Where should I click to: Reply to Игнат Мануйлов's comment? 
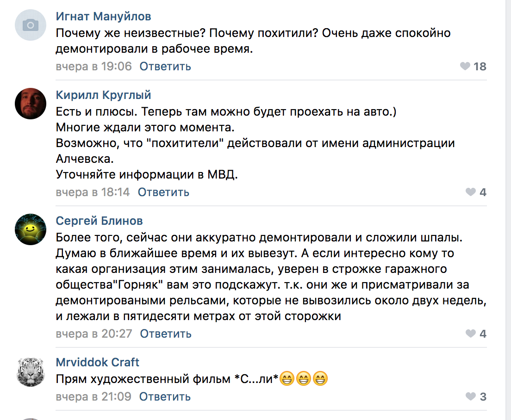click(x=165, y=67)
